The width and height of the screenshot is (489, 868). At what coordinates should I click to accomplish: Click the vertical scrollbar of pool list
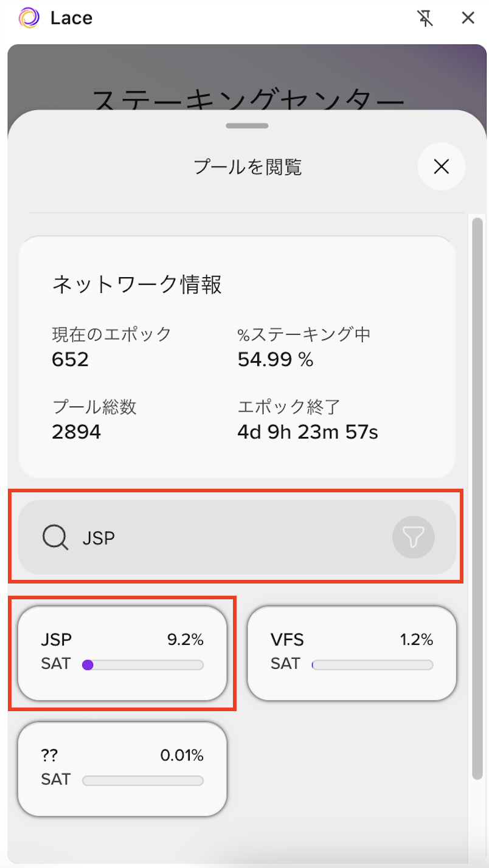477,498
